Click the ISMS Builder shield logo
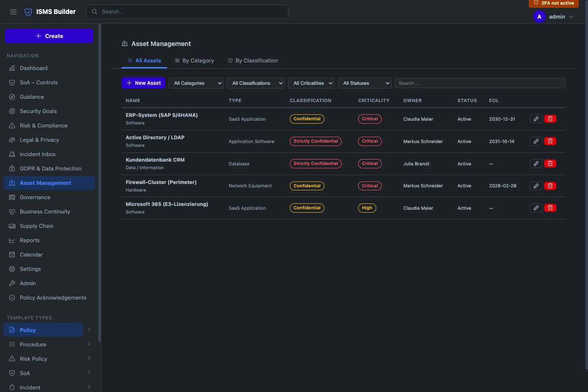This screenshot has height=392, width=588. (28, 12)
